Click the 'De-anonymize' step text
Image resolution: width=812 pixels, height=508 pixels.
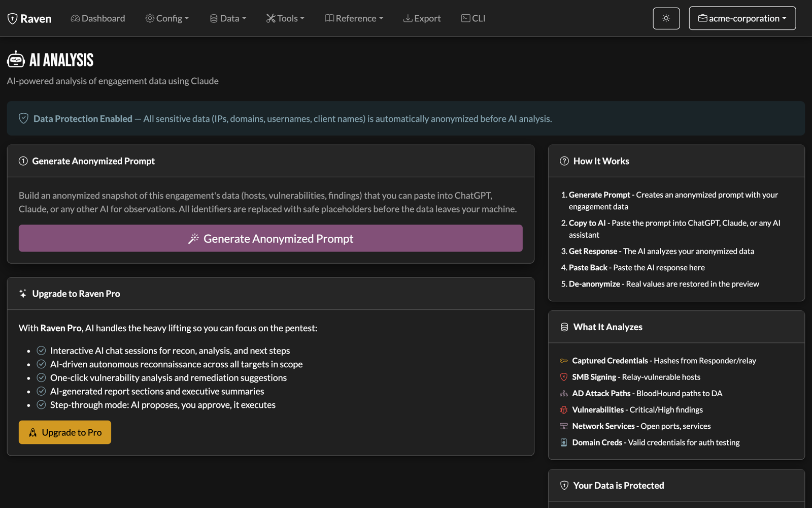tap(594, 284)
